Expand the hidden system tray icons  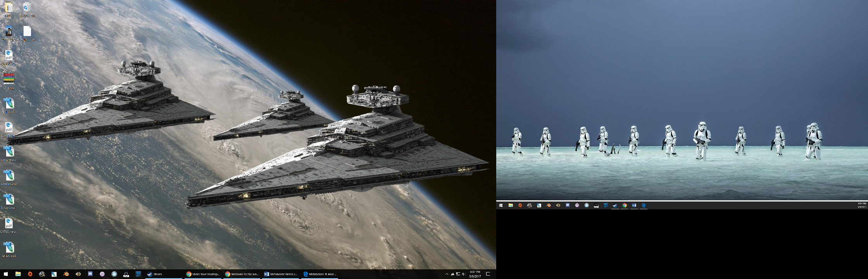447,274
